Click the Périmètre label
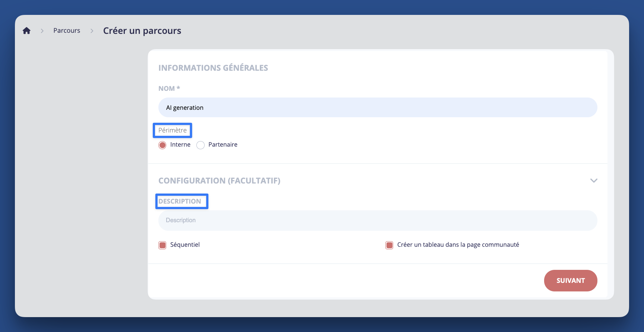 point(173,130)
